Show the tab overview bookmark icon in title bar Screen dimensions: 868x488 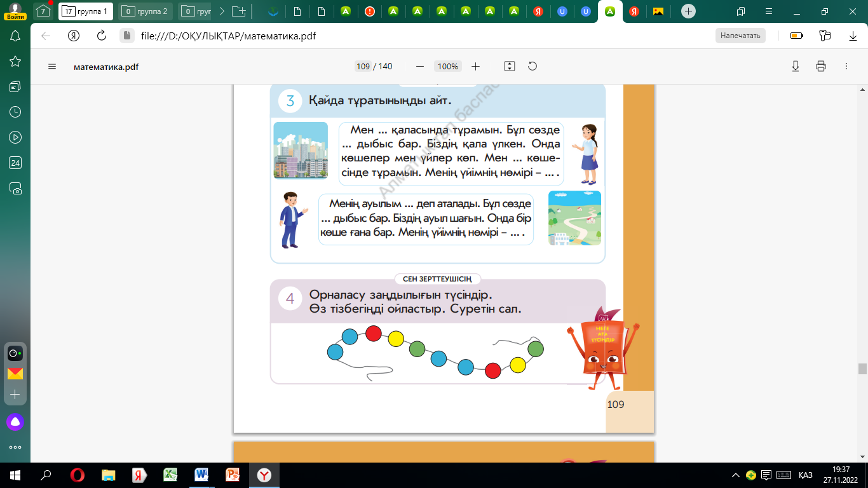[741, 11]
